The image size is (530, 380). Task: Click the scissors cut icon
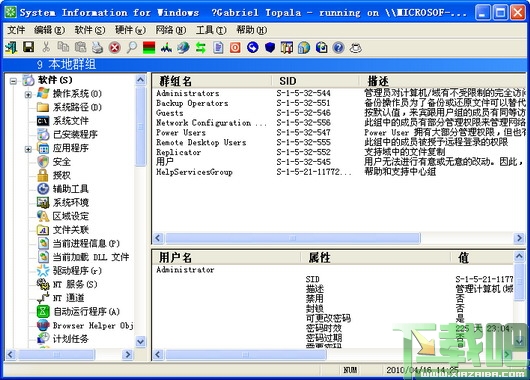(46, 47)
